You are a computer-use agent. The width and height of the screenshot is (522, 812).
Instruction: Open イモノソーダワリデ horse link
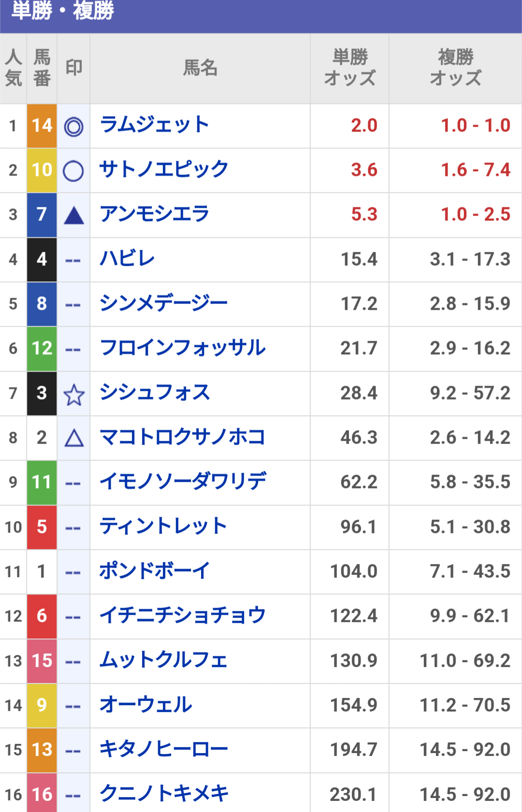point(183,481)
